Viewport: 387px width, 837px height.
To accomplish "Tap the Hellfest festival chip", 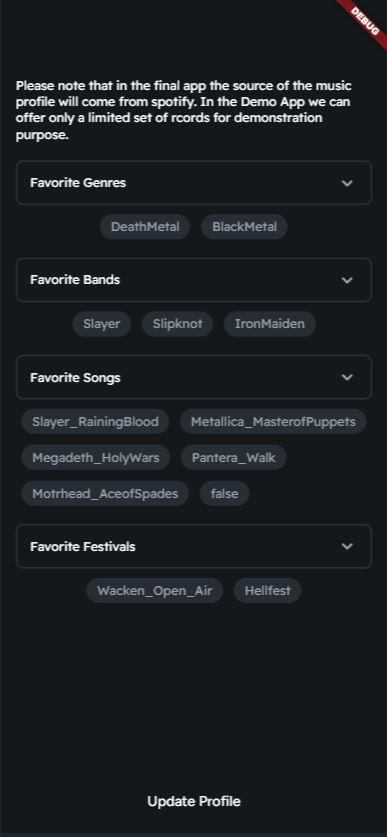I will [x=267, y=591].
